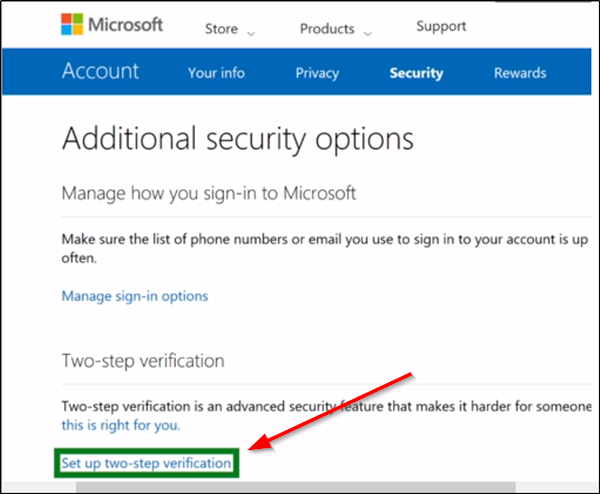This screenshot has width=600, height=494.
Task: Open the Privacy tab
Action: (x=318, y=73)
